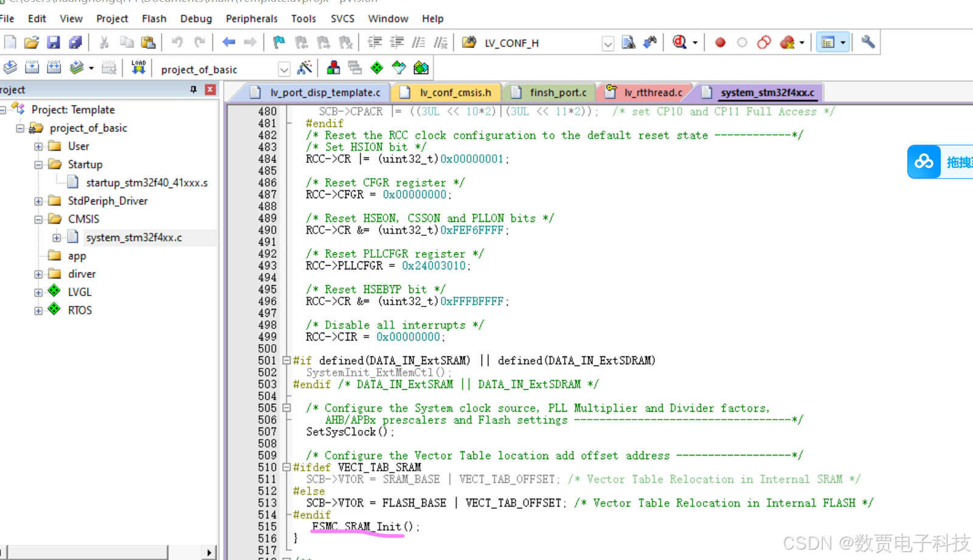Open Manage Run-Time Environment green diamond
Viewport: 973px width, 560px height.
click(x=377, y=67)
